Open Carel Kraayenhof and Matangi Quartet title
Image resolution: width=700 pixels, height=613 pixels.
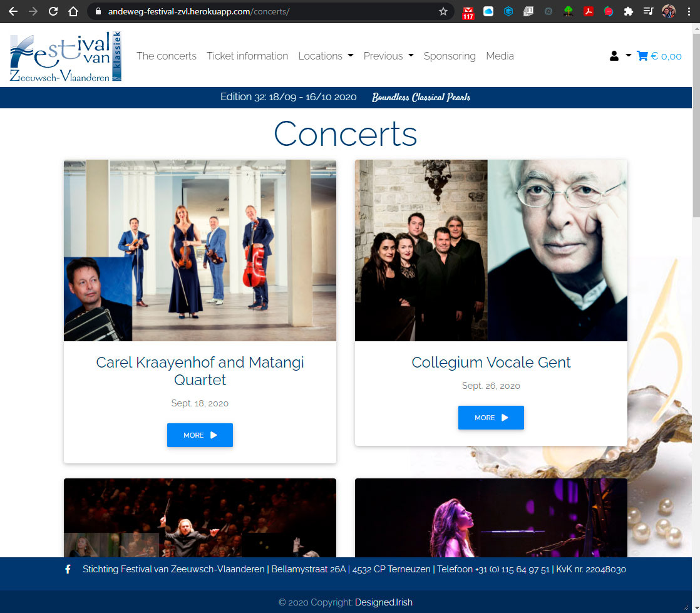pos(200,371)
